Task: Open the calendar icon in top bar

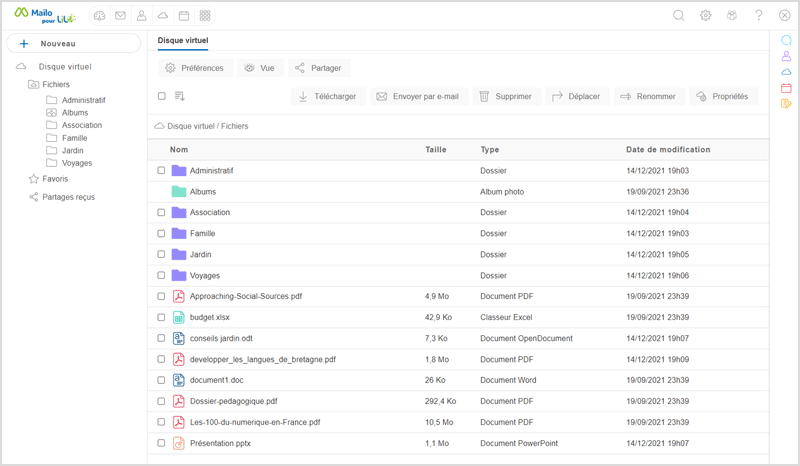Action: pyautogui.click(x=183, y=16)
